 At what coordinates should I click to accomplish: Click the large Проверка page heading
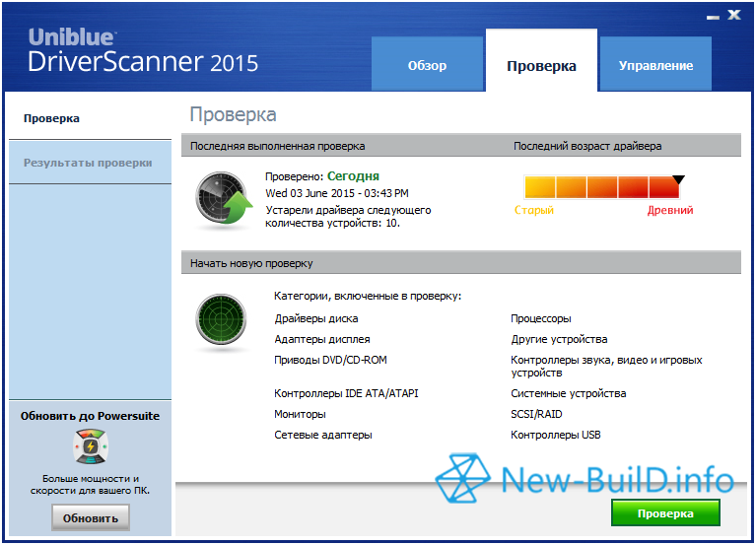click(x=234, y=114)
